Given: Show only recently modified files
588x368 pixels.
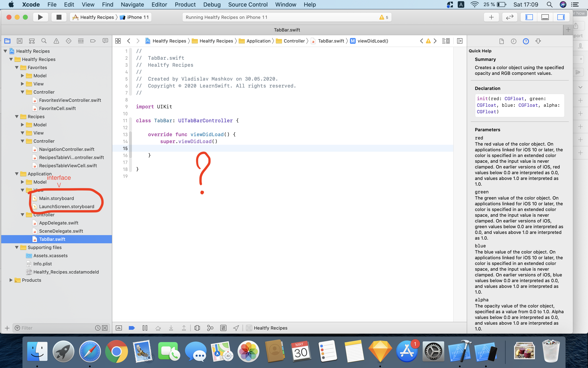Looking at the screenshot, I should 98,328.
